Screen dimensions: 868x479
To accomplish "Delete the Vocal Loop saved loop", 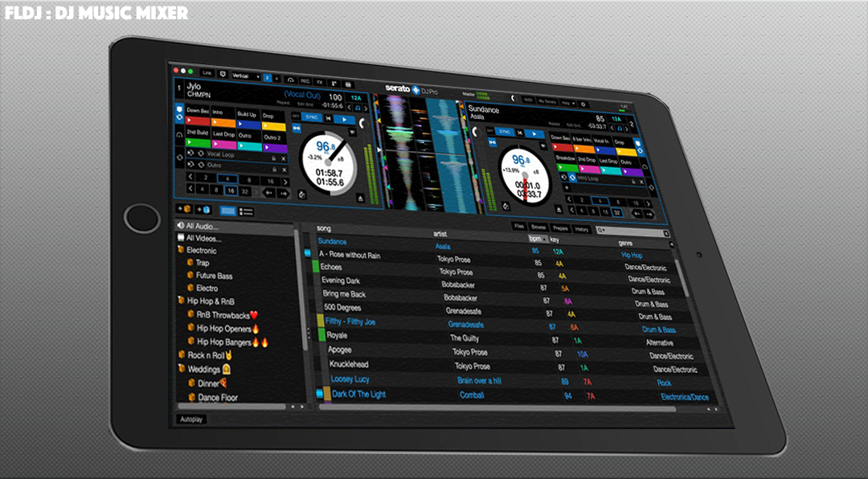I will pyautogui.click(x=284, y=159).
